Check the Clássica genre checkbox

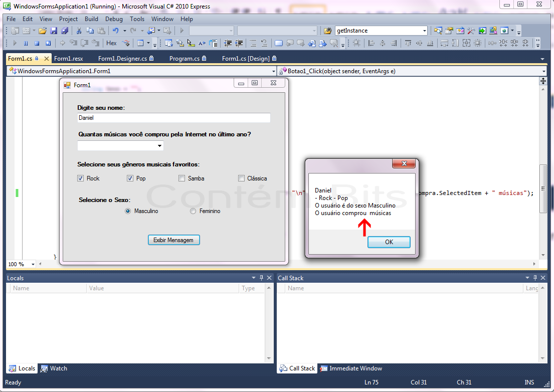(x=241, y=178)
